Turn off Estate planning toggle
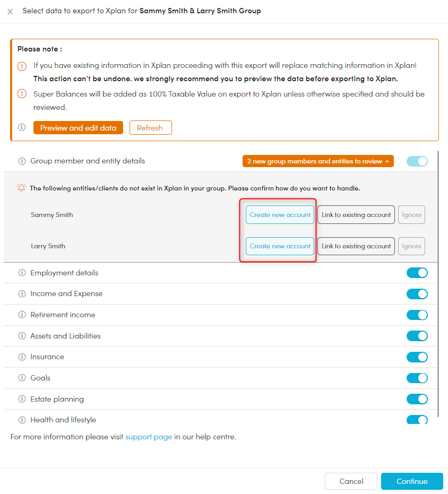448x494 pixels. pyautogui.click(x=417, y=399)
